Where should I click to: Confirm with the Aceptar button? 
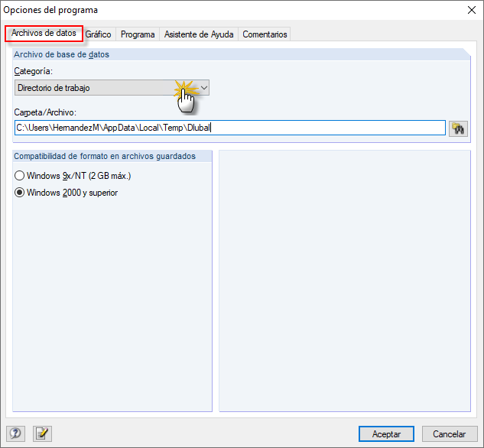pyautogui.click(x=386, y=433)
